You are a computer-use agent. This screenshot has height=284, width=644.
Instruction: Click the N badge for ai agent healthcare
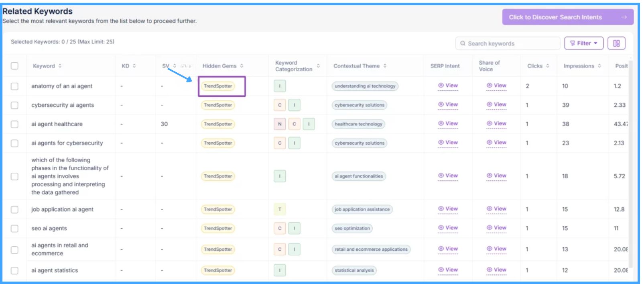[x=280, y=124]
